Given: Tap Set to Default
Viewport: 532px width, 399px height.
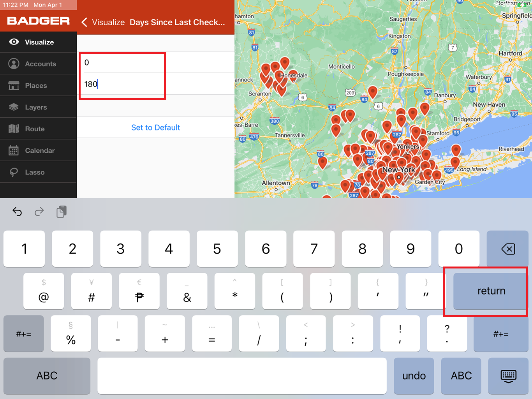Looking at the screenshot, I should (x=155, y=127).
